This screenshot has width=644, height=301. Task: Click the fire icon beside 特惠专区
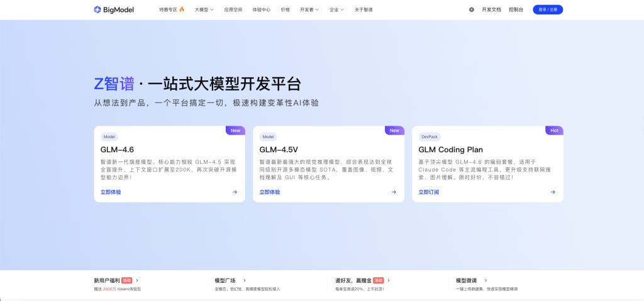click(x=182, y=9)
